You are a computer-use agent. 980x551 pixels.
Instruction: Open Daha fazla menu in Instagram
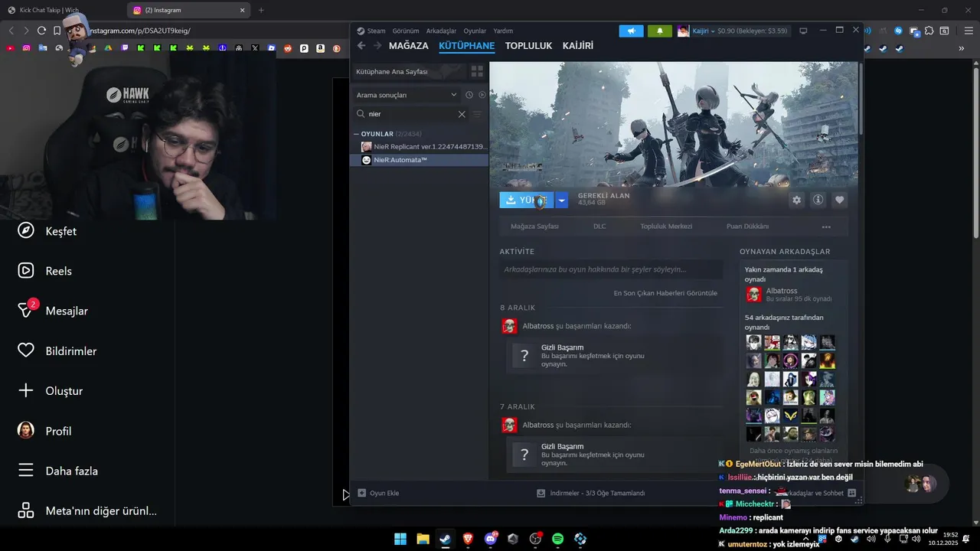coord(57,471)
